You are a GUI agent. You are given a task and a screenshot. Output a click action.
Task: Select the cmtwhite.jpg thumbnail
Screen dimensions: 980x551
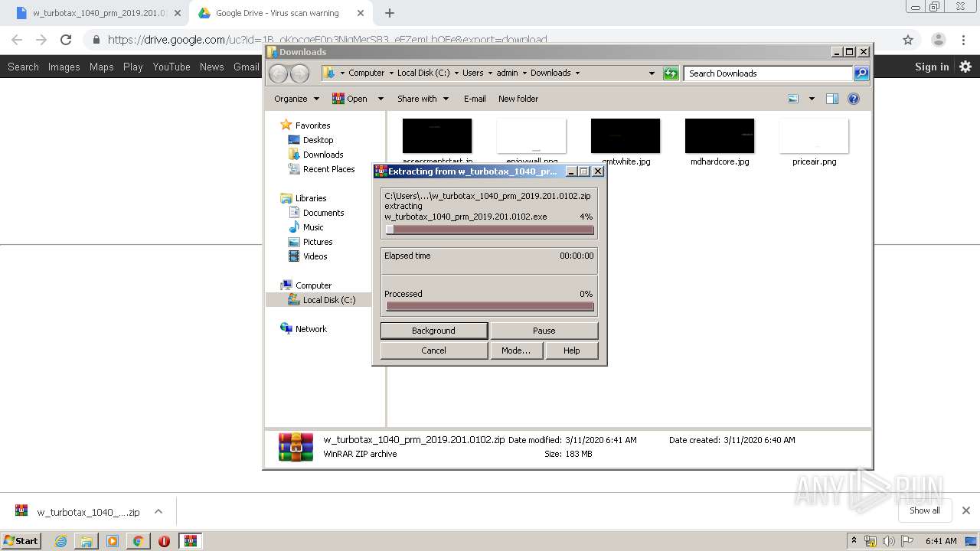coord(626,136)
